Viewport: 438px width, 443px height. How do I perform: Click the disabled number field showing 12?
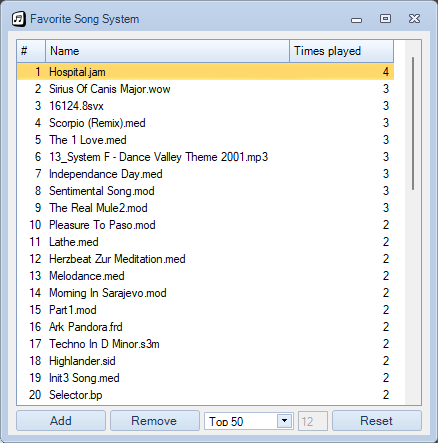pyautogui.click(x=313, y=421)
